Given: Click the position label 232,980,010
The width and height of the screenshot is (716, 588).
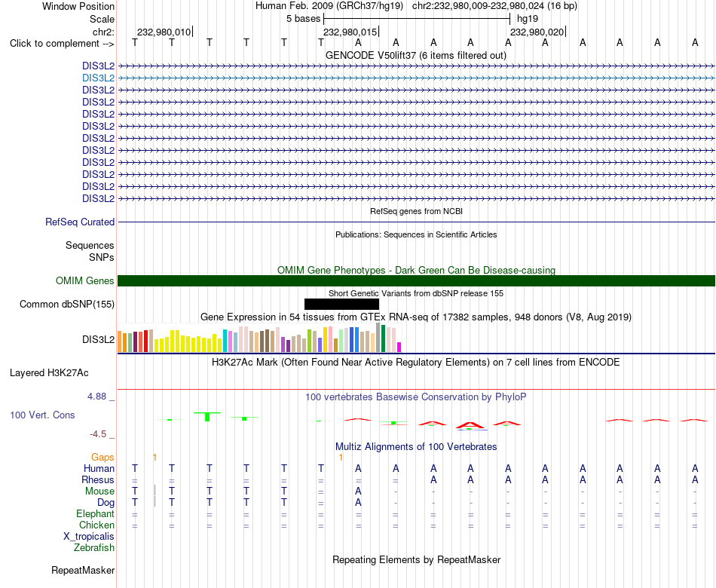Looking at the screenshot, I should (x=164, y=32).
